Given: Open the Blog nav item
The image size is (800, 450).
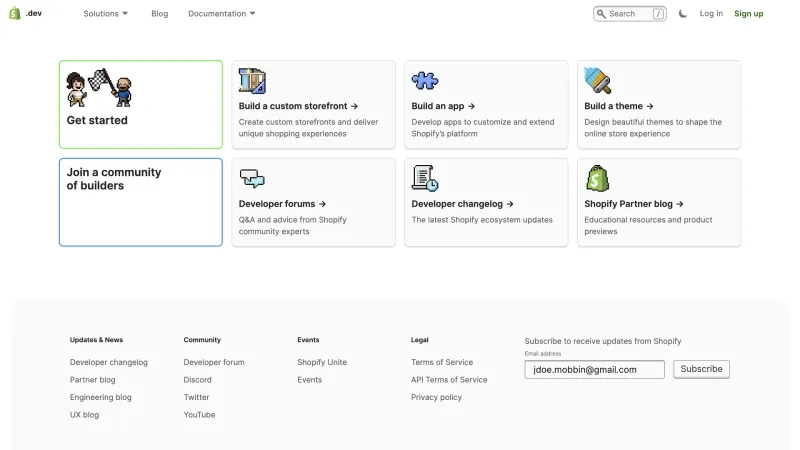Looking at the screenshot, I should tap(160, 14).
